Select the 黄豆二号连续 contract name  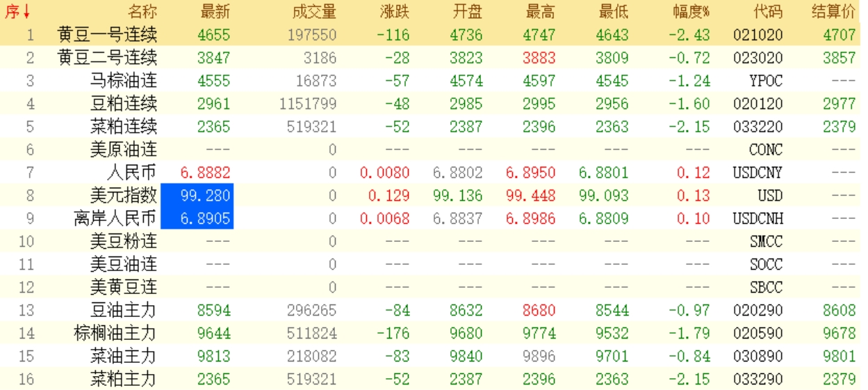(107, 58)
